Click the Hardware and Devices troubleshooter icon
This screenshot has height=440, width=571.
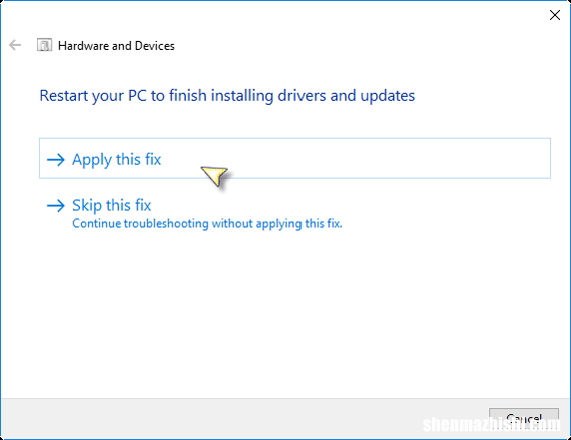pos(44,45)
